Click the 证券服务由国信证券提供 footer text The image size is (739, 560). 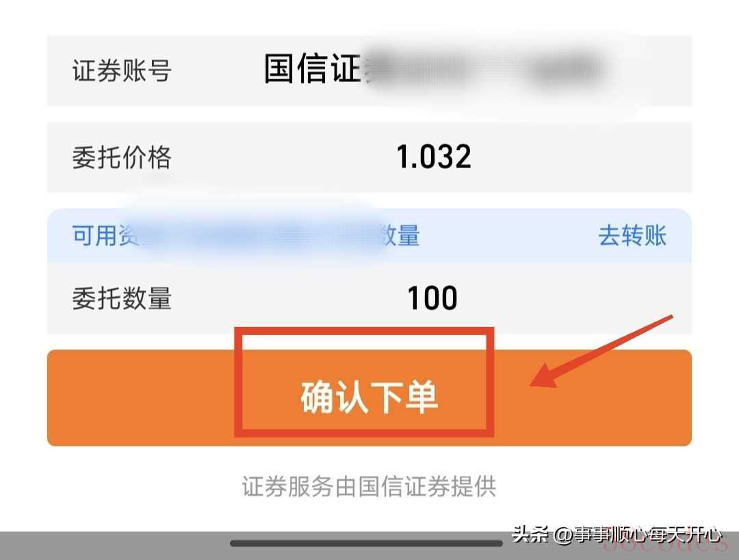369,486
